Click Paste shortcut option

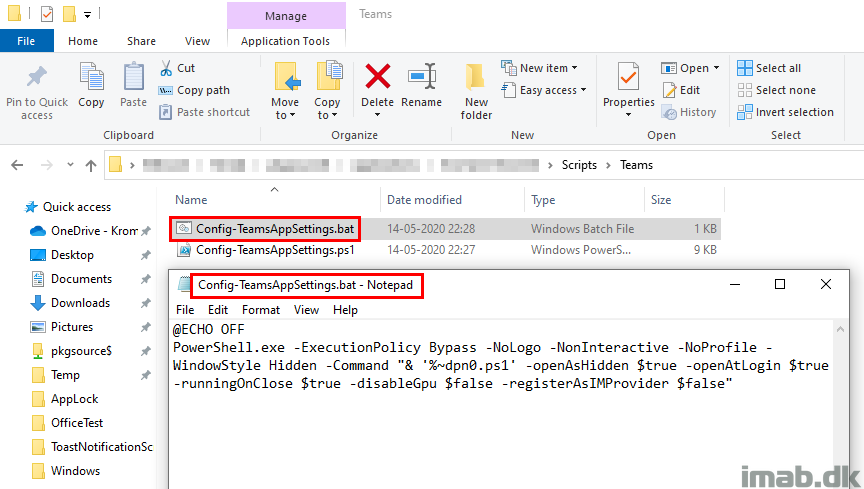click(x=204, y=112)
